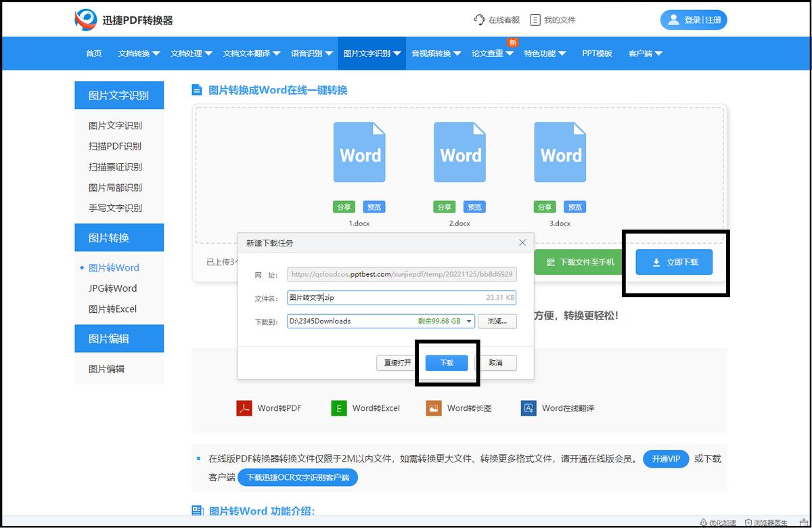Viewport: 812px width, 528px height.
Task: Select the green Word转Excel icon
Action: coord(338,408)
